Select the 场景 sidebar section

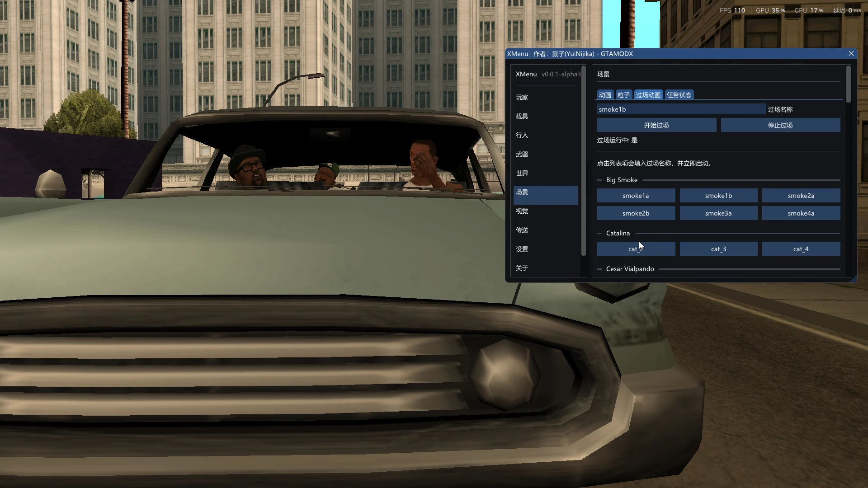click(545, 195)
